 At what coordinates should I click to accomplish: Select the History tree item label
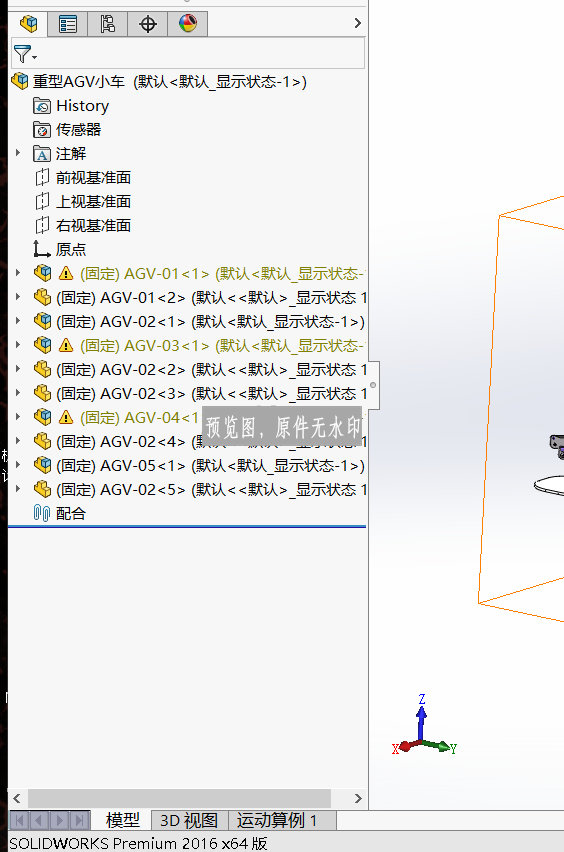point(83,105)
